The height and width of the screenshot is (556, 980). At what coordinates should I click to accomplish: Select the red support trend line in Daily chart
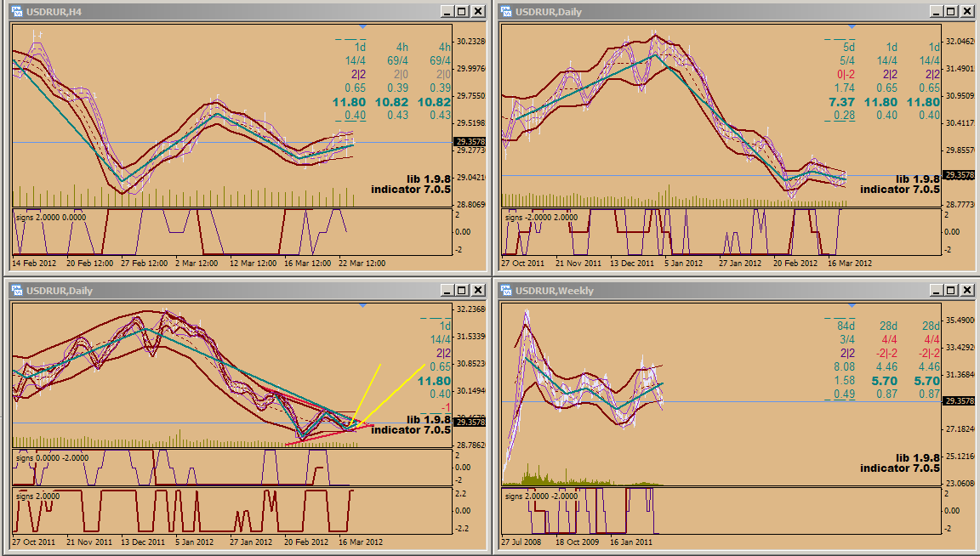click(323, 436)
